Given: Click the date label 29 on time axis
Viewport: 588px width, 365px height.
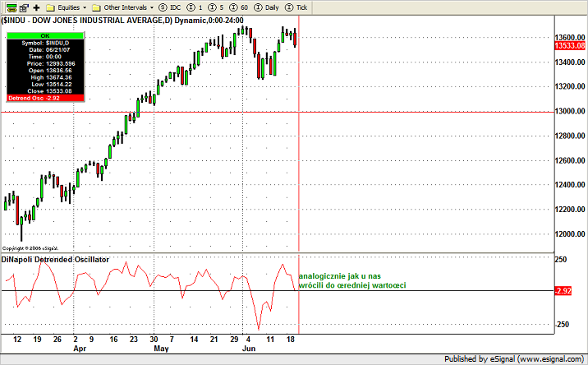Looking at the screenshot, I should coord(234,339).
